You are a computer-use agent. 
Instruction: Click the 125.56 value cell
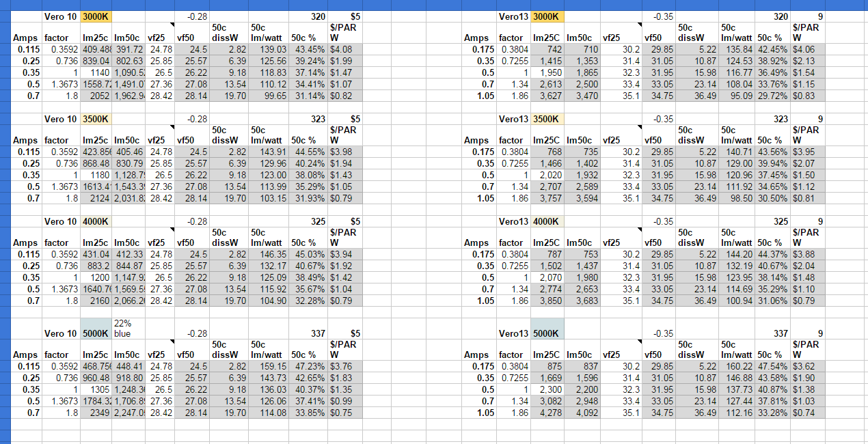(x=269, y=61)
